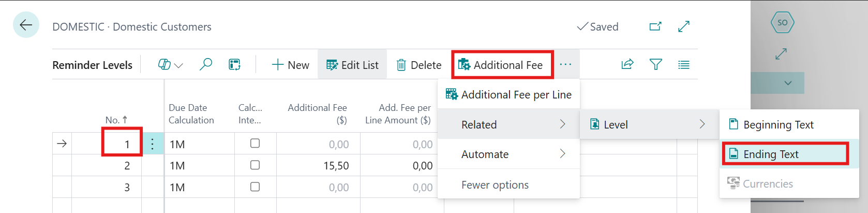Expand the Copilot dropdown chevron
Image resolution: width=868 pixels, height=213 pixels.
[x=179, y=65]
